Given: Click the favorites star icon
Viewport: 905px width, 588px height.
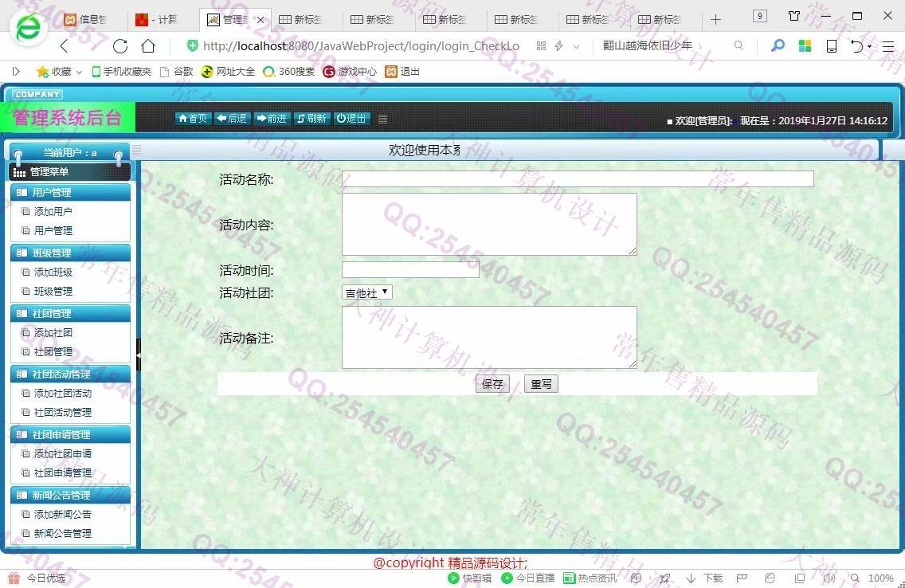Looking at the screenshot, I should (x=42, y=72).
